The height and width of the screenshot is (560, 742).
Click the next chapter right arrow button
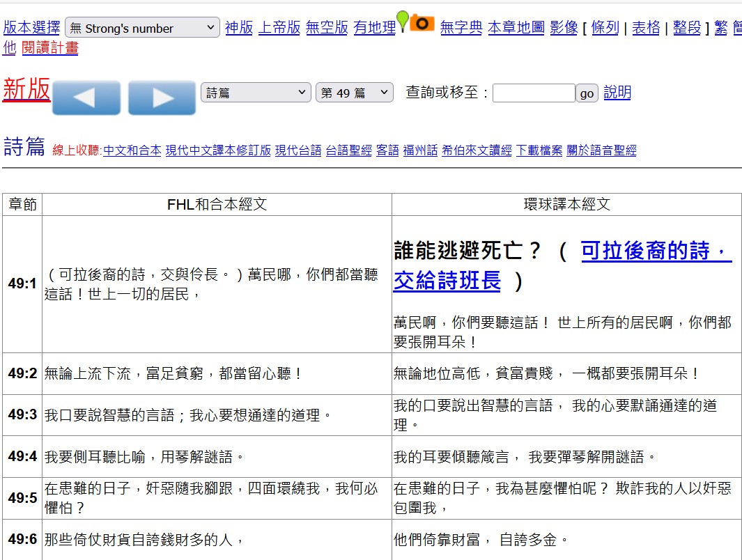click(162, 98)
